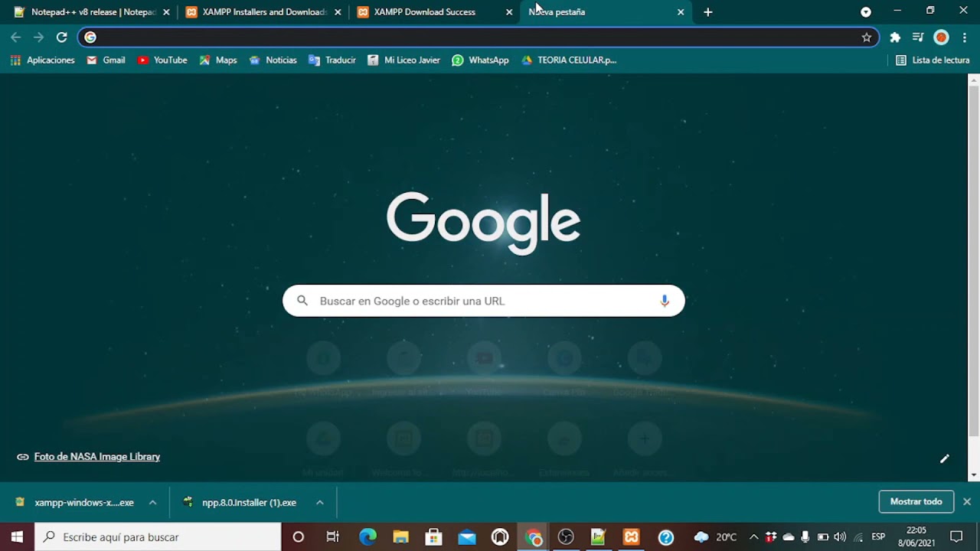This screenshot has width=980, height=551.
Task: Open Microsoft Store from taskbar
Action: (x=434, y=537)
